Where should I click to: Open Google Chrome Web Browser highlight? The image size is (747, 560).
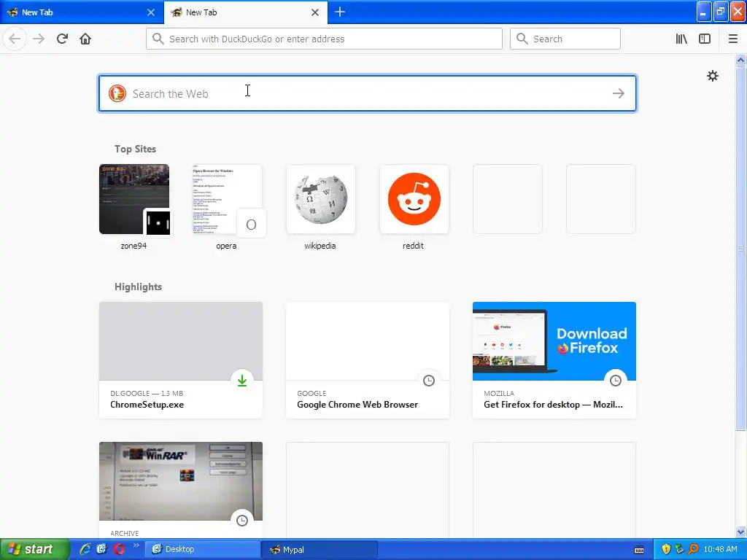[368, 360]
